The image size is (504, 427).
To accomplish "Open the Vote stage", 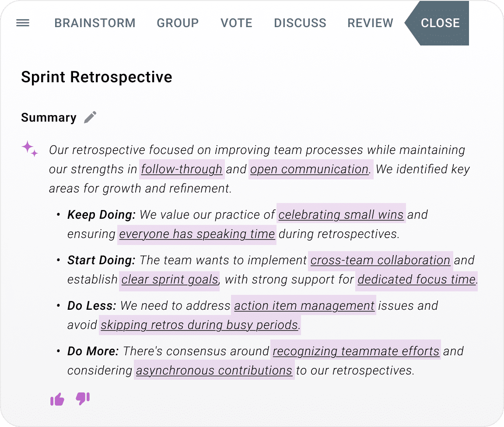I will pos(236,23).
